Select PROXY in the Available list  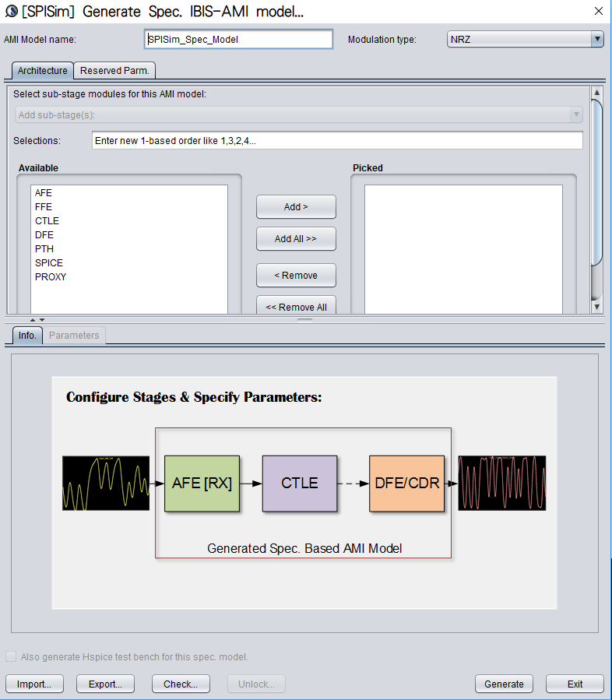[51, 276]
